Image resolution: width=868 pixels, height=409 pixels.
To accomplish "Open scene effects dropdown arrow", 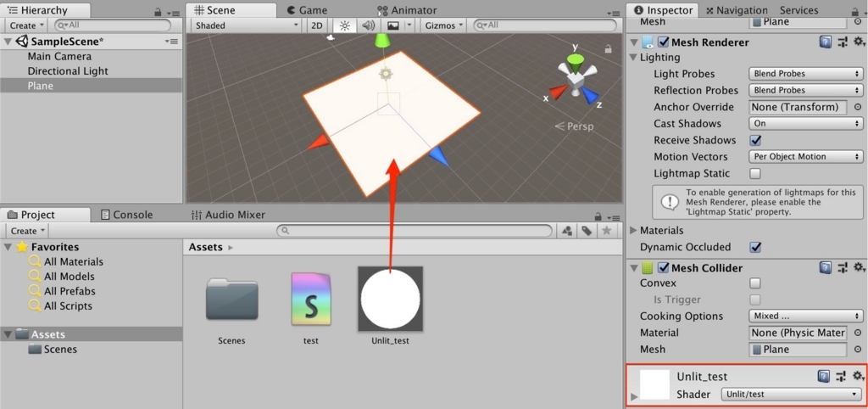I will 409,25.
